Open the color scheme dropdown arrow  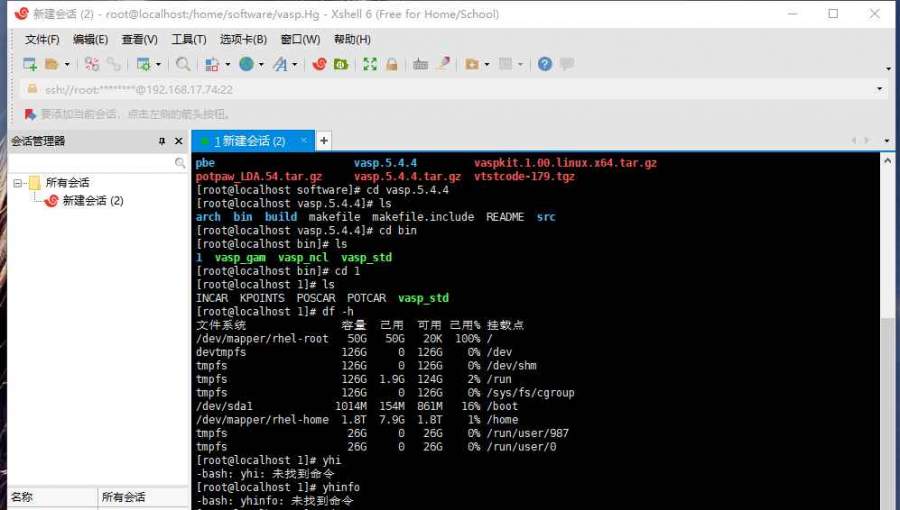pos(228,64)
